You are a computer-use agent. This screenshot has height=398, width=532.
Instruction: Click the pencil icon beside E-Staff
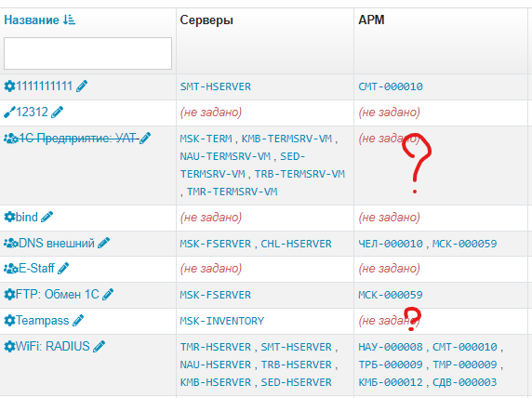click(63, 269)
